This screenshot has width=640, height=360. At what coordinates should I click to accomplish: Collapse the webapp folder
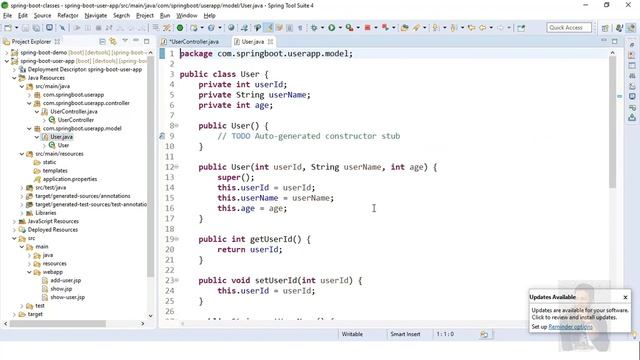click(x=29, y=272)
